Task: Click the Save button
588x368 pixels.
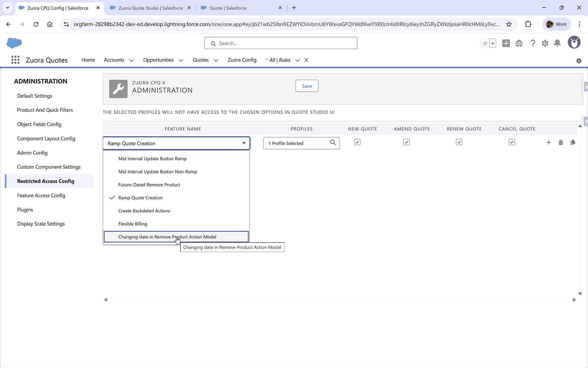Action: click(x=307, y=86)
